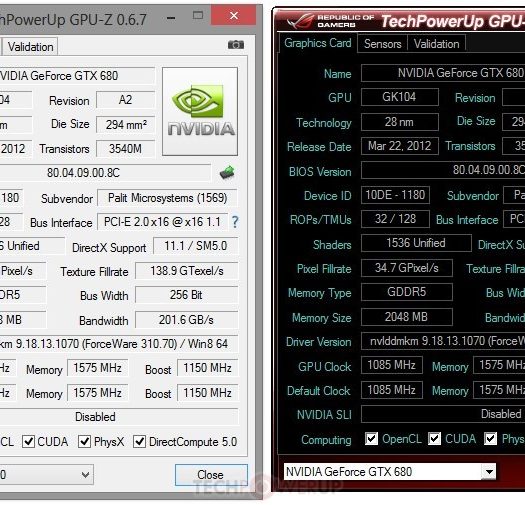Click Technology value 28 nm in ROG window

400,122
